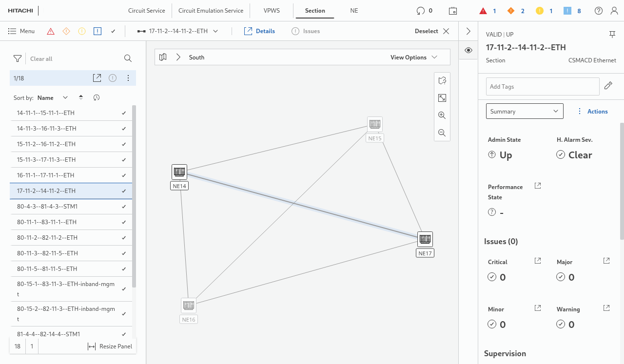624x364 pixels.
Task: Expand the Summary dropdown
Action: (525, 111)
